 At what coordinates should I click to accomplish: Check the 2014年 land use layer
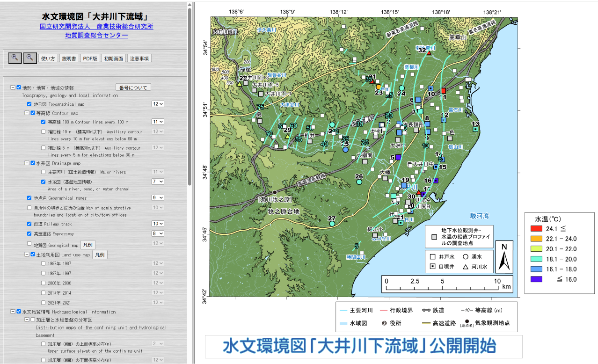point(44,292)
